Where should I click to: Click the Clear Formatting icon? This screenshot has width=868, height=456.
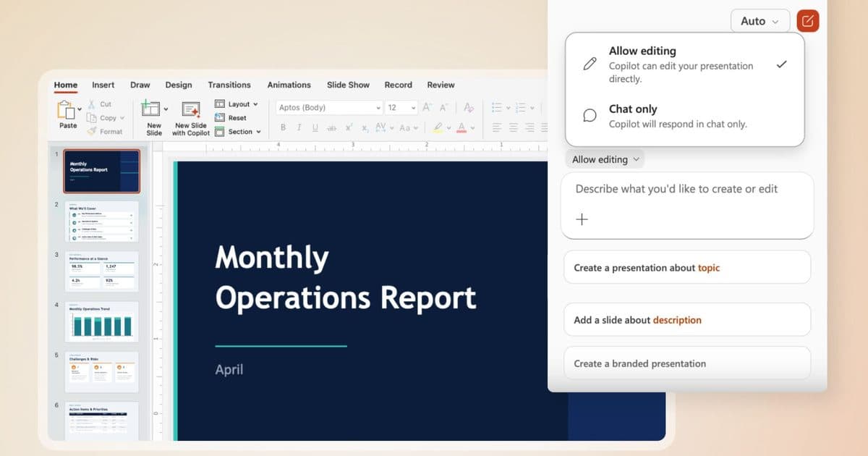(469, 107)
